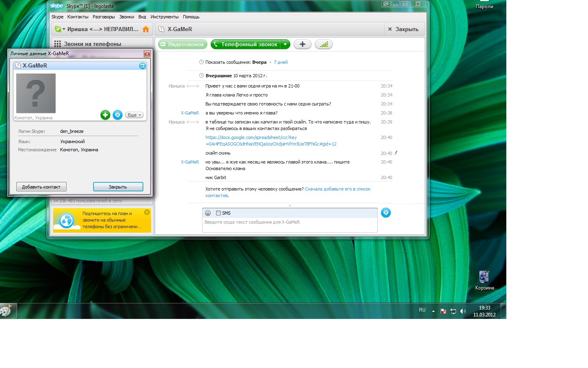Click the Добавить контакт button
Viewport: 588px width, 368px height.
pos(41,187)
